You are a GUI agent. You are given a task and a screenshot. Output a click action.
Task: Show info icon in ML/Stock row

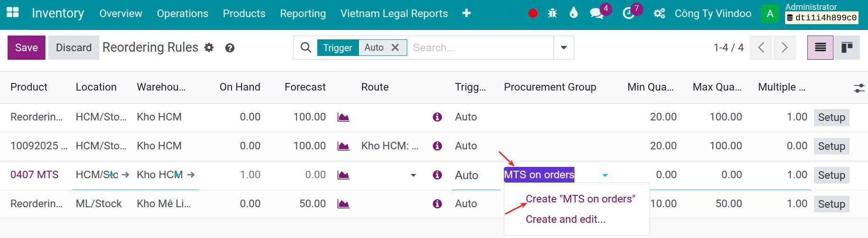pyautogui.click(x=437, y=204)
